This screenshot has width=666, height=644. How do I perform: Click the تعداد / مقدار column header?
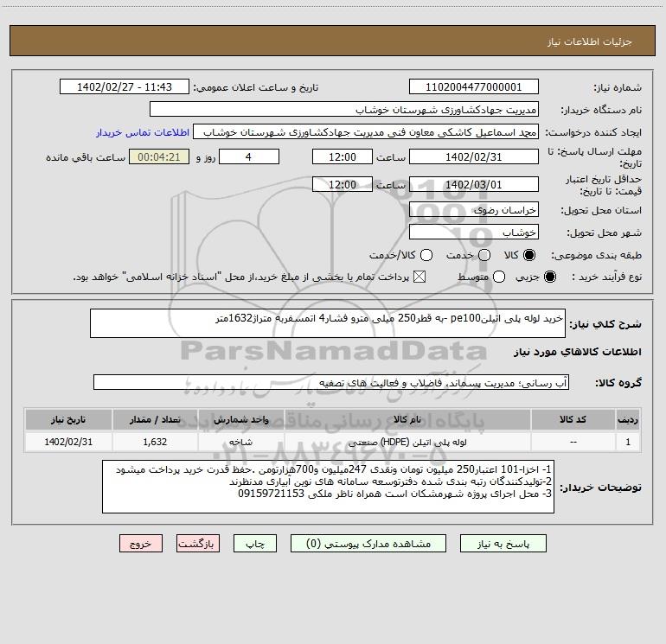pyautogui.click(x=155, y=419)
